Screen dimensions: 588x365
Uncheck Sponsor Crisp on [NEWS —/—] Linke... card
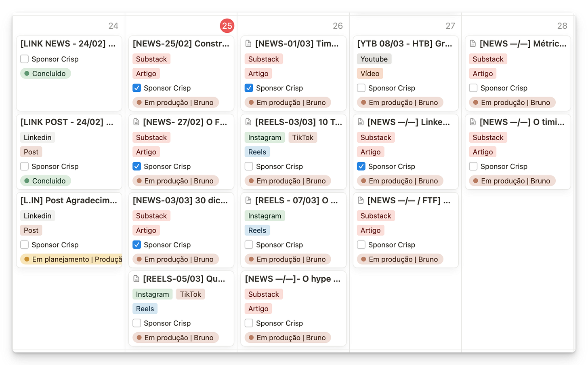(x=361, y=167)
